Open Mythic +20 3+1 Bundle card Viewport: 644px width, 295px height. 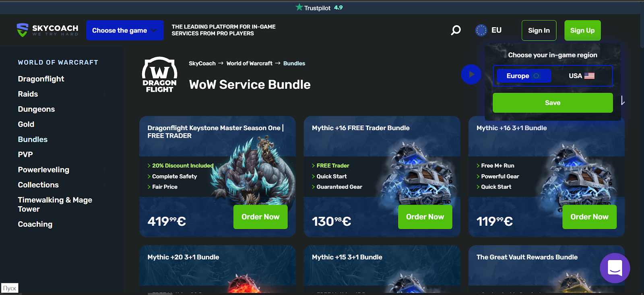pos(217,269)
